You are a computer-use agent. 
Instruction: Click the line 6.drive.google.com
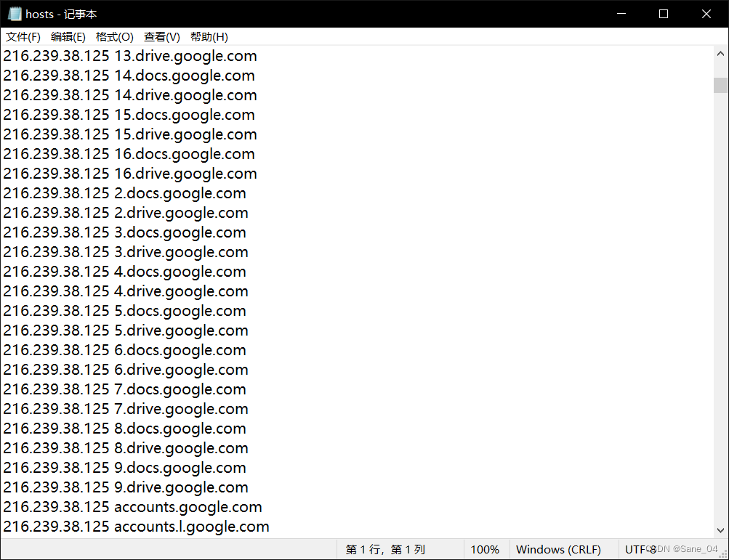pyautogui.click(x=126, y=370)
